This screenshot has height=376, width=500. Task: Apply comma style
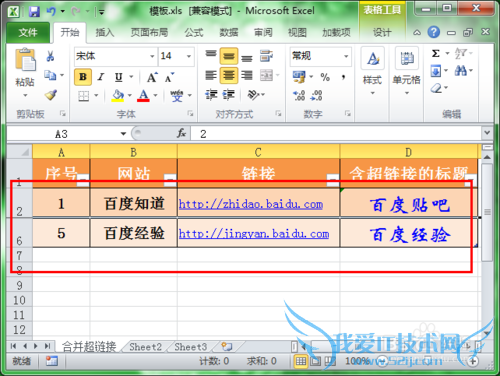tap(343, 77)
